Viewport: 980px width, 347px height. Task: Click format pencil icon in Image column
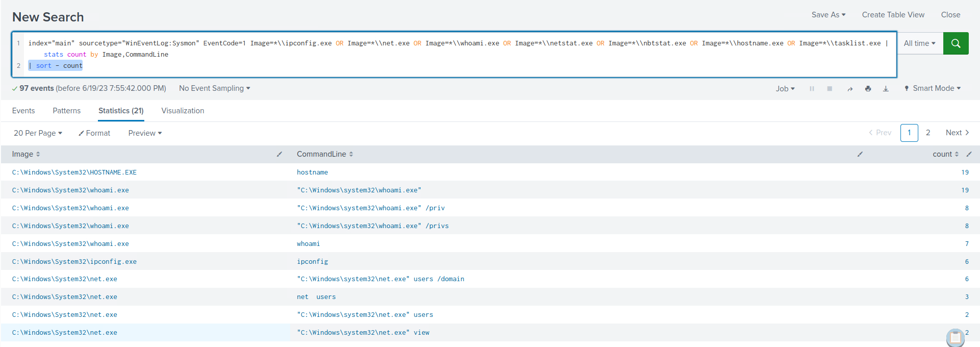279,154
